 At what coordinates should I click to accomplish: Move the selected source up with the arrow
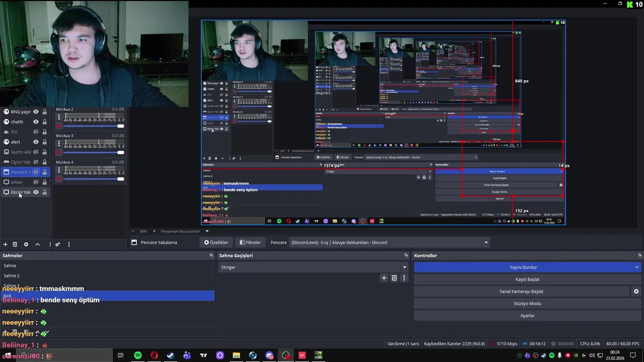coord(37,244)
